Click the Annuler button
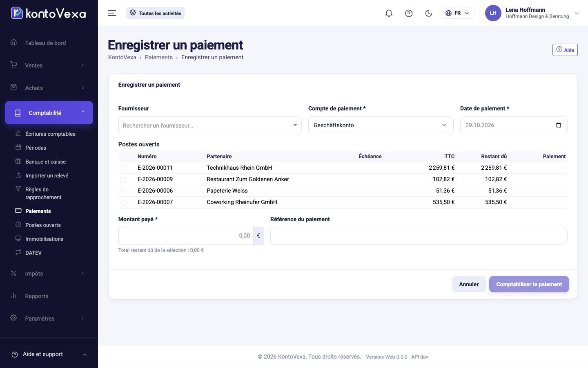 coord(469,284)
